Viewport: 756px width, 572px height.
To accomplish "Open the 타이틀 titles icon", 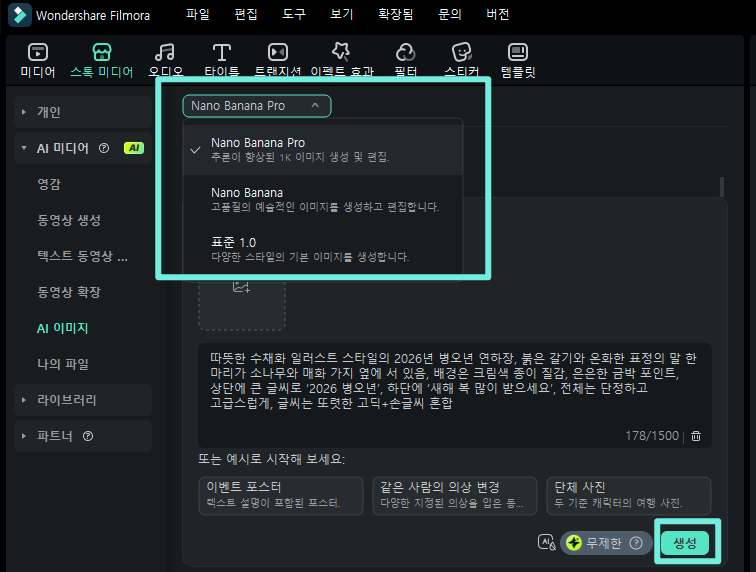I will coord(222,52).
